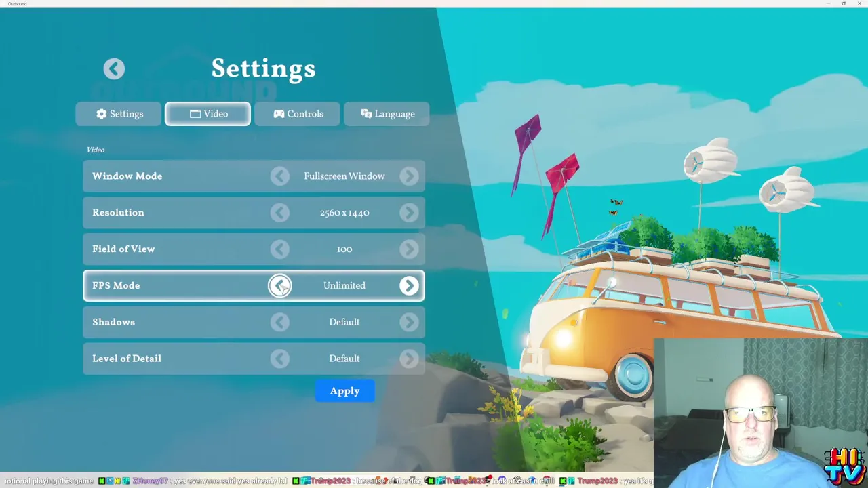868x488 pixels.
Task: Click the '100' field of view value
Action: point(344,249)
